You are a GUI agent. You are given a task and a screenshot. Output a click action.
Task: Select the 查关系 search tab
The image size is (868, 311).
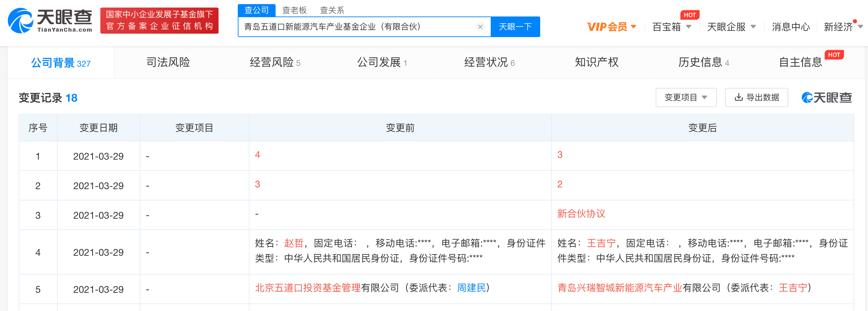[332, 10]
